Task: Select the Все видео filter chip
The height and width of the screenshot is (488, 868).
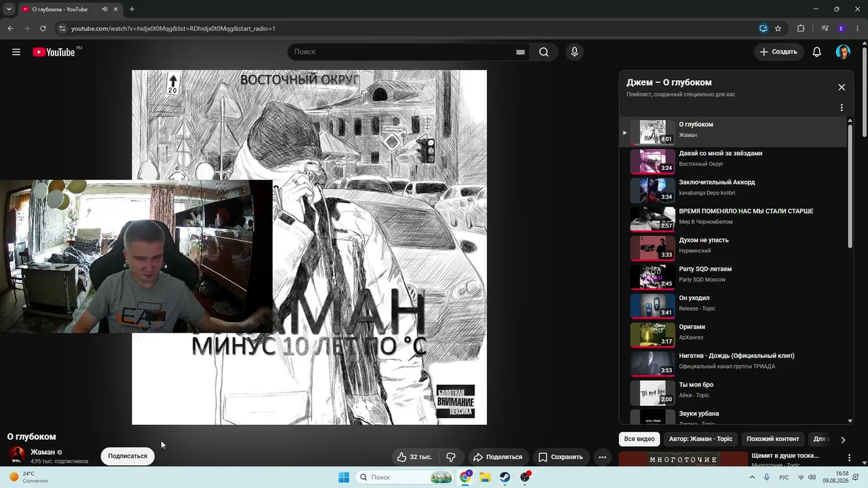Action: click(x=639, y=439)
